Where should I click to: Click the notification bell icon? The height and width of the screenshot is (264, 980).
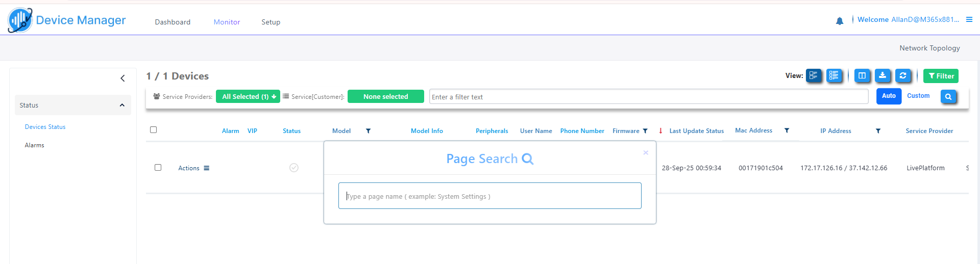(840, 21)
